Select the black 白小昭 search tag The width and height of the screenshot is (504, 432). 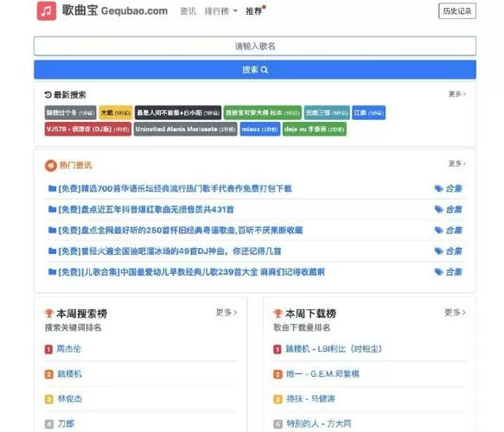click(178, 112)
